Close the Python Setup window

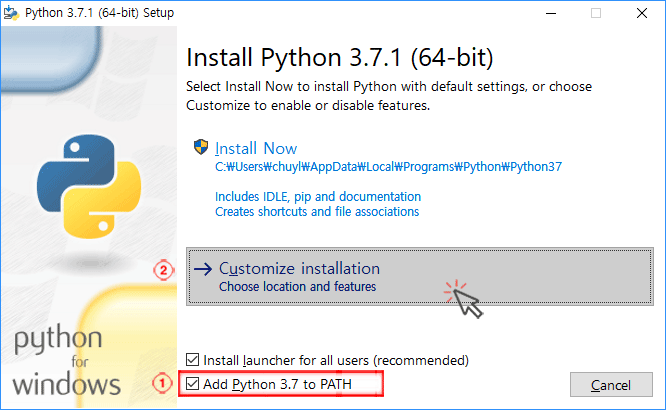pos(642,13)
